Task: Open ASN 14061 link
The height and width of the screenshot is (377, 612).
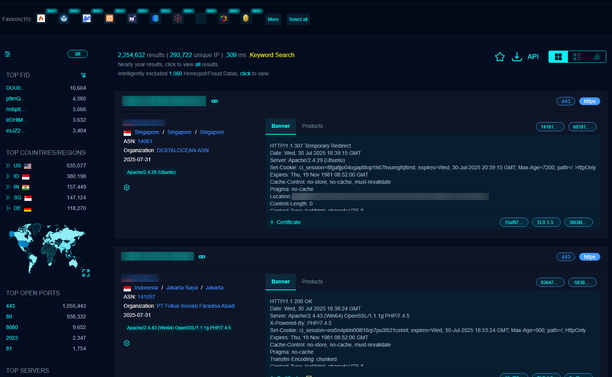Action: tap(145, 141)
